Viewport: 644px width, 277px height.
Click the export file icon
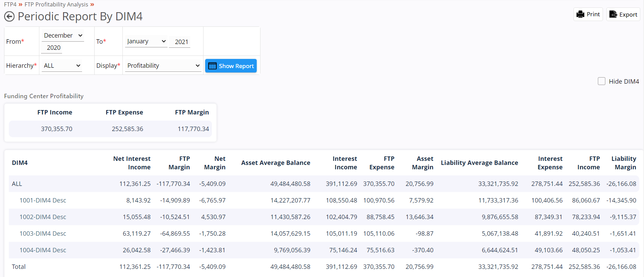click(x=613, y=14)
